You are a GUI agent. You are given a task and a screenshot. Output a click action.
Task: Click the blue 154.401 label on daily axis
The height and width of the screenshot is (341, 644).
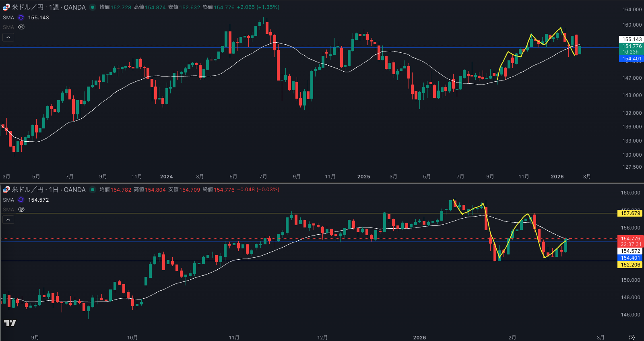(630, 258)
